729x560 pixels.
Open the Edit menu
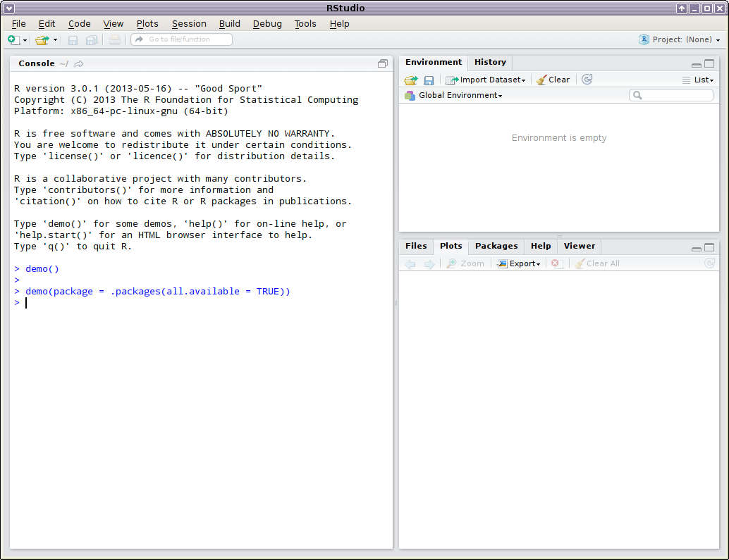(x=47, y=24)
